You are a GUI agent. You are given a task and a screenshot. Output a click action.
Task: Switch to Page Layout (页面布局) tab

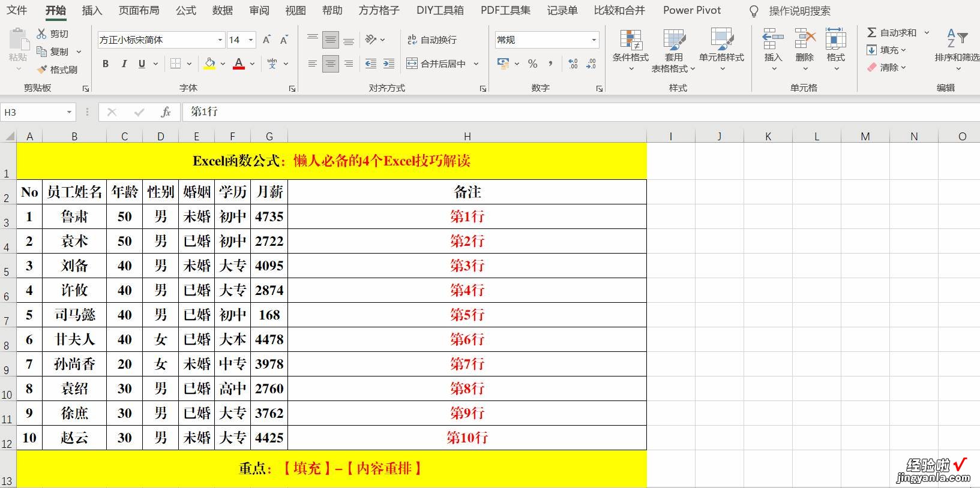139,10
